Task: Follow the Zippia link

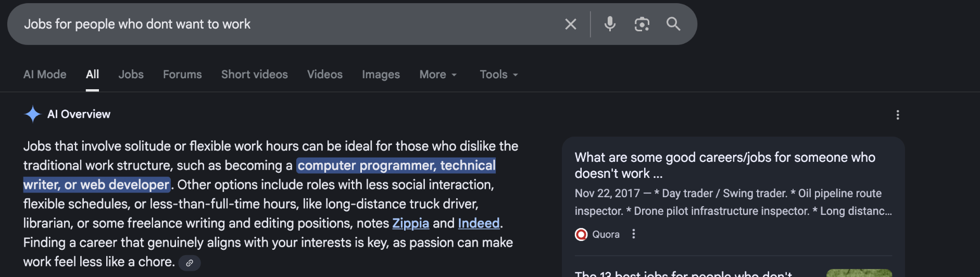Action: click(410, 223)
